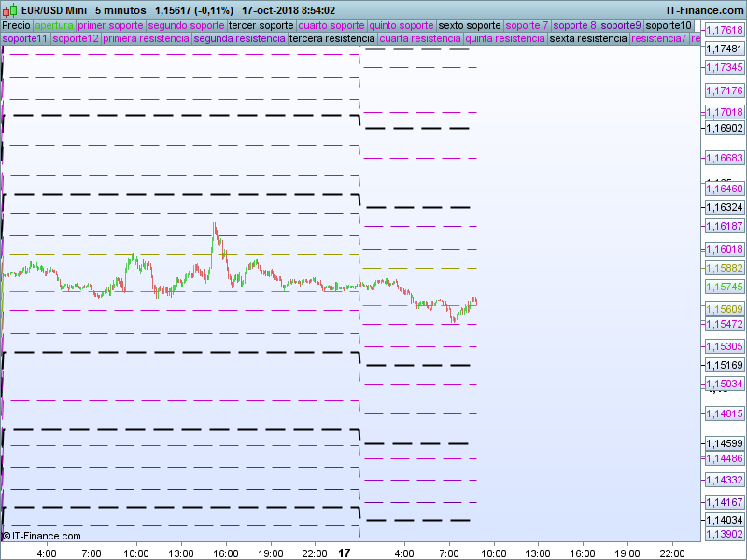The height and width of the screenshot is (560, 747).
Task: Click the 'primera resistencia' legend entry
Action: point(147,39)
